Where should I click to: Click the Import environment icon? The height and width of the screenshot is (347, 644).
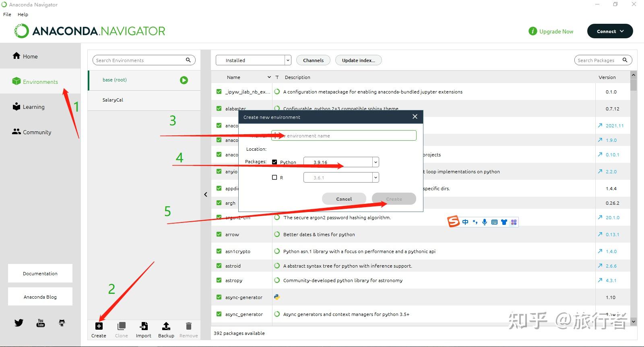coord(144,326)
